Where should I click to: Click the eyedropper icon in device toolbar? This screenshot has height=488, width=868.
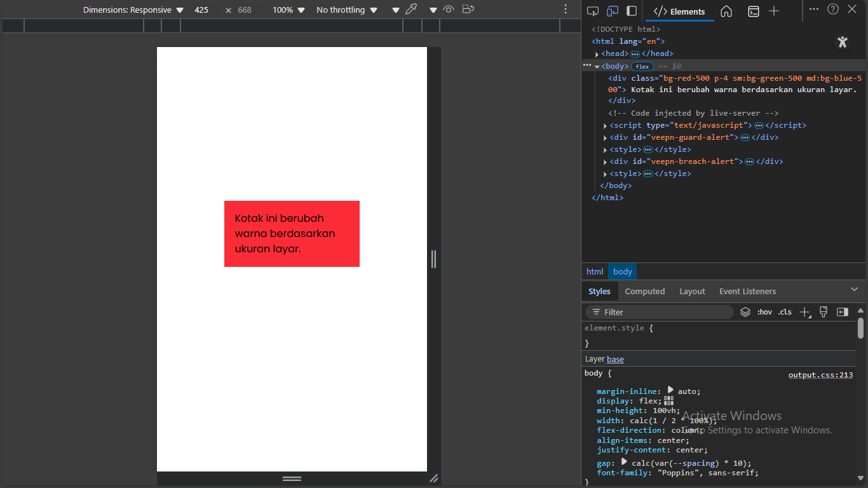coord(411,10)
